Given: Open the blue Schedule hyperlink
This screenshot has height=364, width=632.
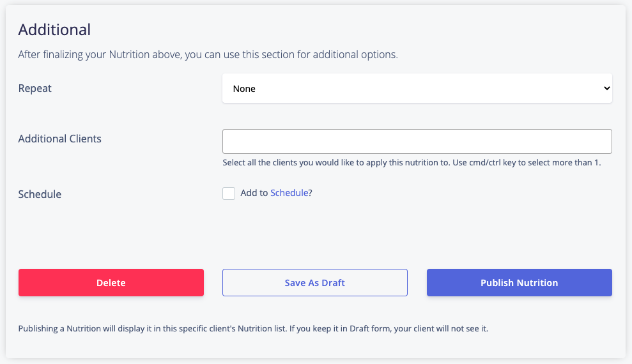Looking at the screenshot, I should [x=289, y=193].
